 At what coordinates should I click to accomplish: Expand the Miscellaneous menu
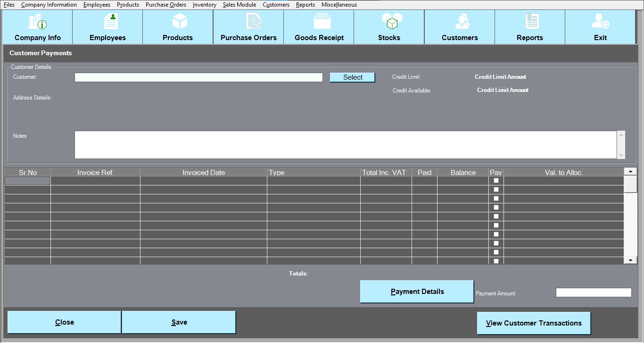coord(339,5)
